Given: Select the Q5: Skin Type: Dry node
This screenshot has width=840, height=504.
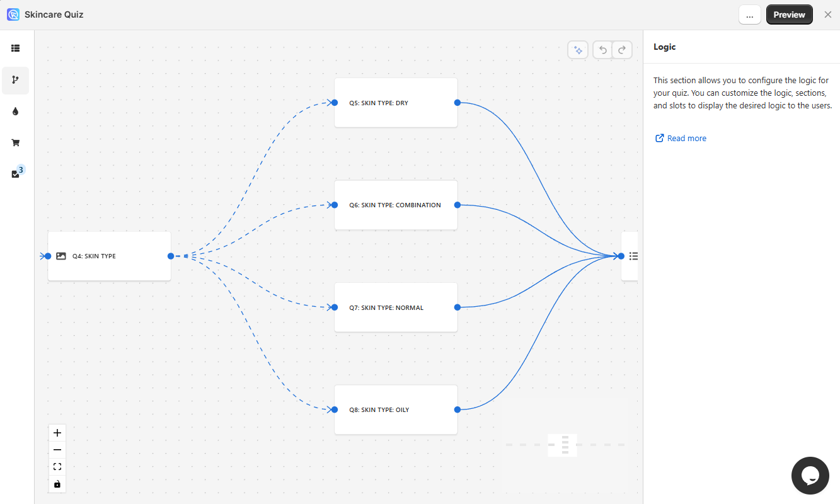Looking at the screenshot, I should [395, 103].
